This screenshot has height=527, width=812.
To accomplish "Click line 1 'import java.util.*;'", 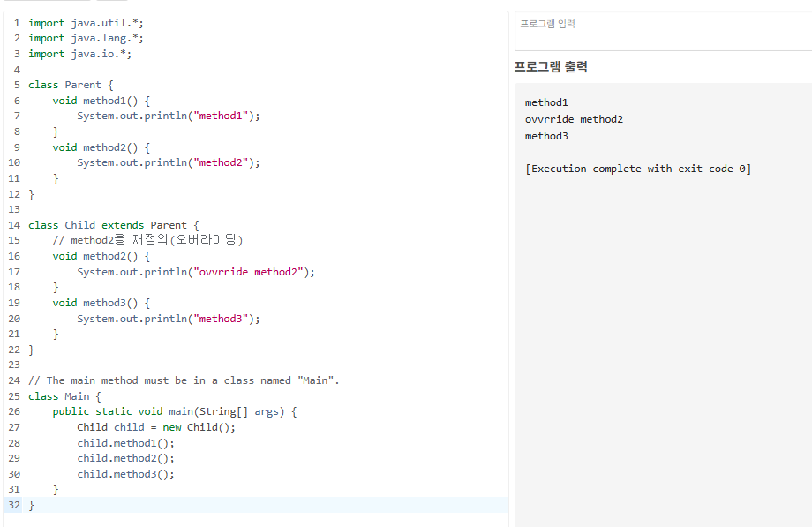I will point(86,23).
